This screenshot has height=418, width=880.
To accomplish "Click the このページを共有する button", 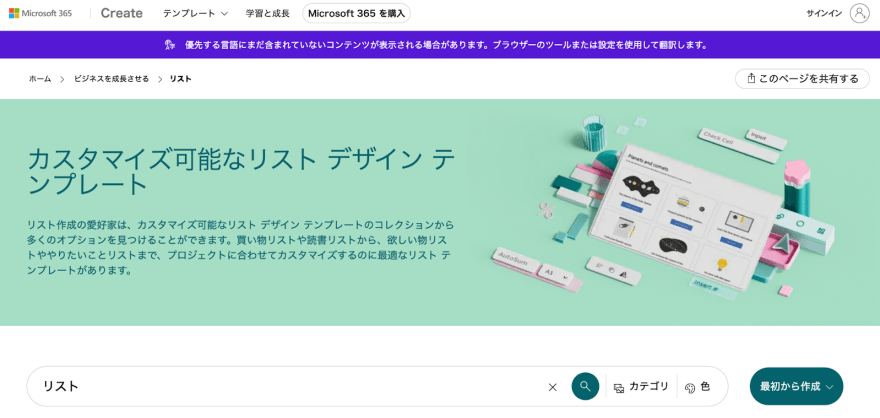I will tap(802, 79).
